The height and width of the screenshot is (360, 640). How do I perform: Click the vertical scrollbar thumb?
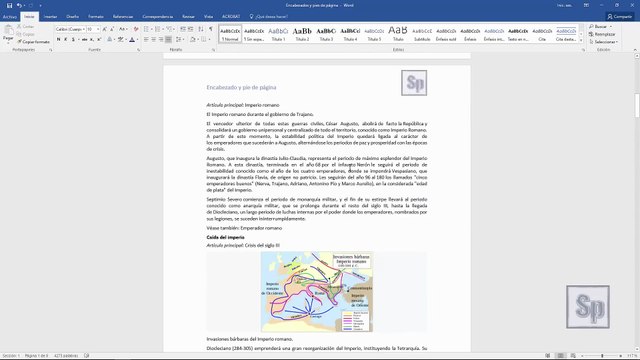coord(637,105)
